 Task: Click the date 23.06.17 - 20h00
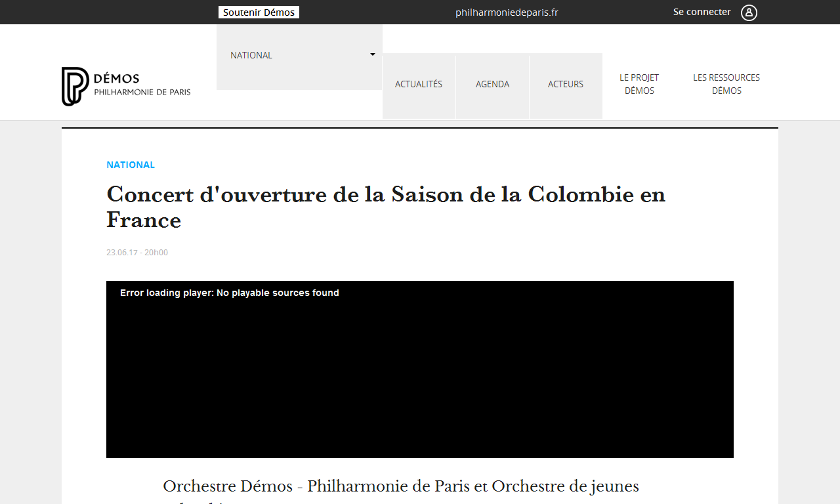(x=137, y=252)
